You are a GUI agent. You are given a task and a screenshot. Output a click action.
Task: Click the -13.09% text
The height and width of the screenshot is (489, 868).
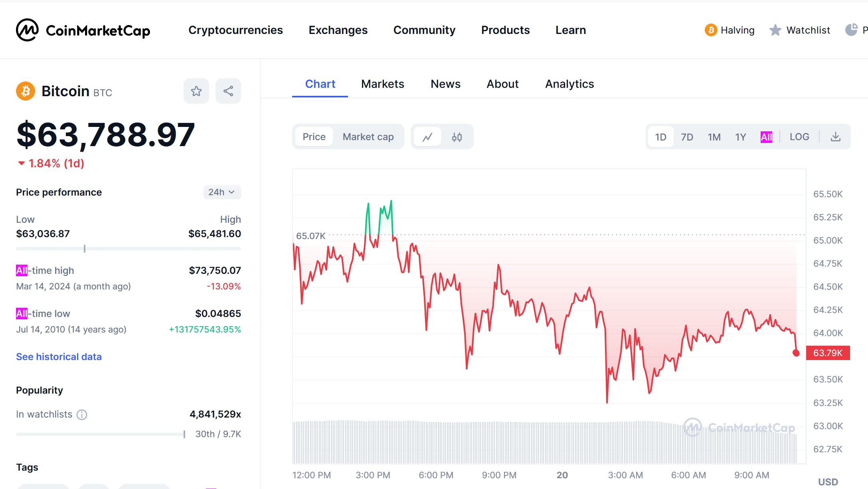click(223, 286)
